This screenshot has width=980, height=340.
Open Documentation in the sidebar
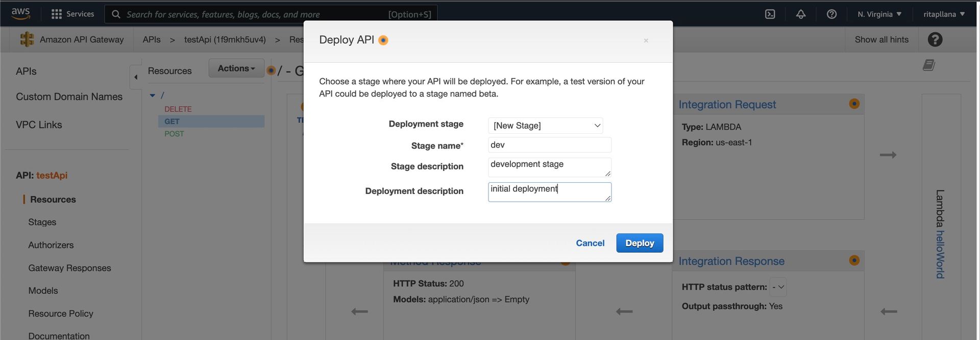pos(59,335)
